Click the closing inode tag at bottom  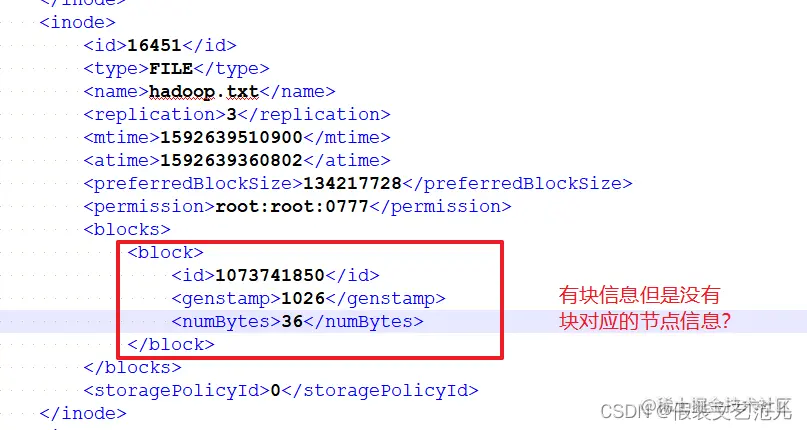click(x=83, y=414)
